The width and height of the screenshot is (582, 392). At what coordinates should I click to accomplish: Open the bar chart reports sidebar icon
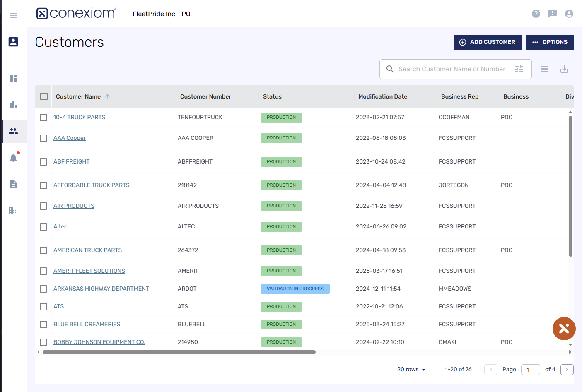pos(13,105)
